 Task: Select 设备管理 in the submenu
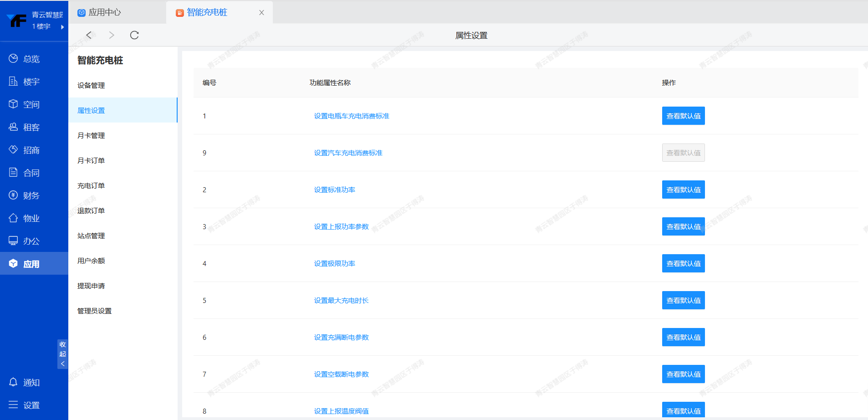tap(91, 85)
